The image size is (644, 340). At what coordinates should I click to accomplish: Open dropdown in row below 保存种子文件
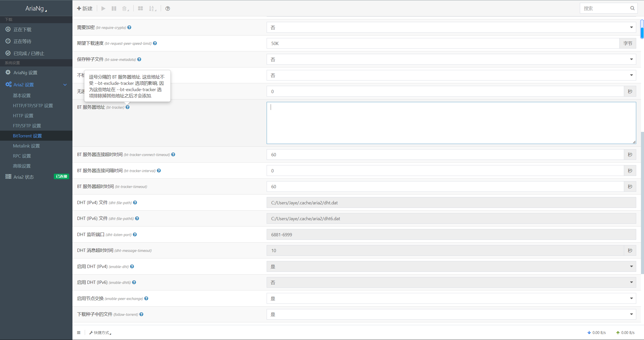tap(451, 75)
